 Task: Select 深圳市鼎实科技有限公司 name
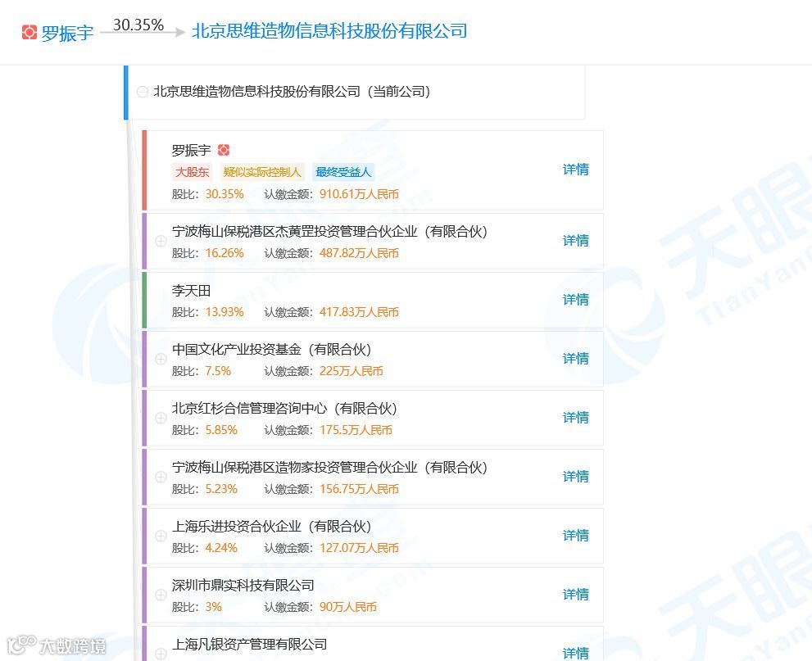click(x=243, y=586)
